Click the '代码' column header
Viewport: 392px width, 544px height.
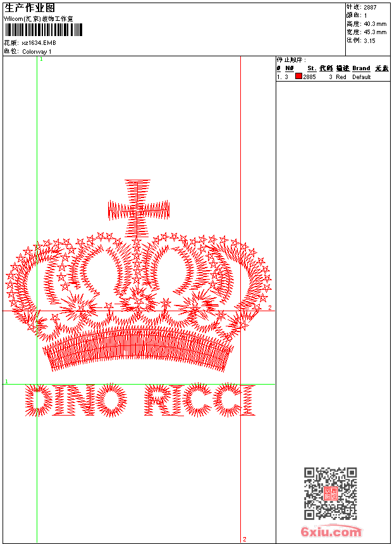pyautogui.click(x=326, y=68)
